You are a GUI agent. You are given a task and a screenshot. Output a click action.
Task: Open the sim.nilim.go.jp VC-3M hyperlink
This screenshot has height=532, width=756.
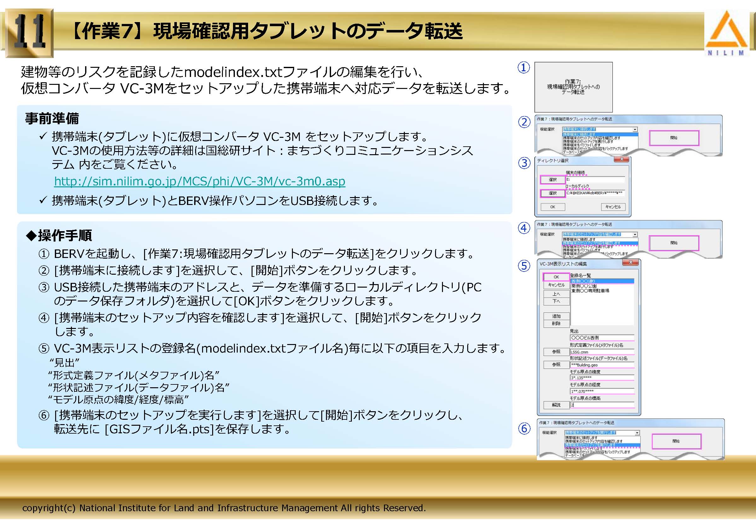coord(200,181)
